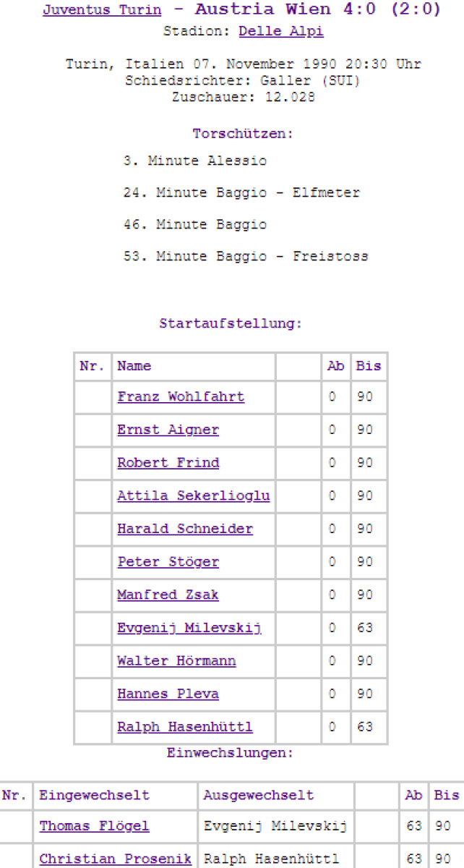Select the Attila Sekerlioglu link
The image size is (464, 868).
(x=193, y=495)
